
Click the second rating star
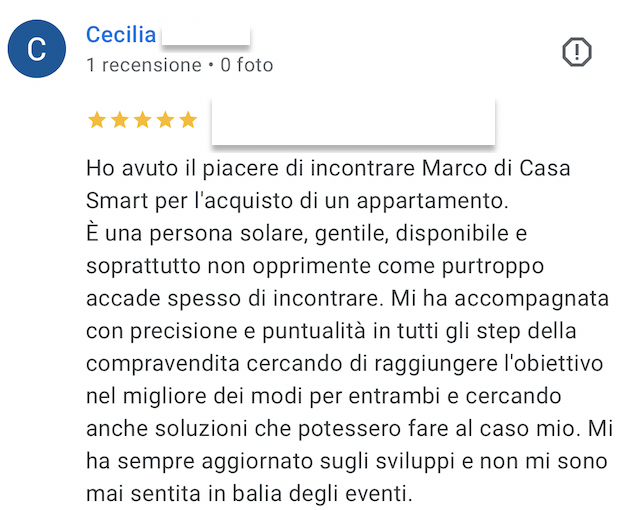[120, 121]
